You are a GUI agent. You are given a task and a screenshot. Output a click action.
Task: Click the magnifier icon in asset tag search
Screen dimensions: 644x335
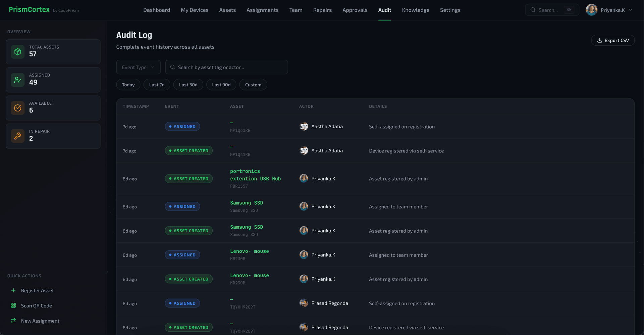click(x=173, y=67)
